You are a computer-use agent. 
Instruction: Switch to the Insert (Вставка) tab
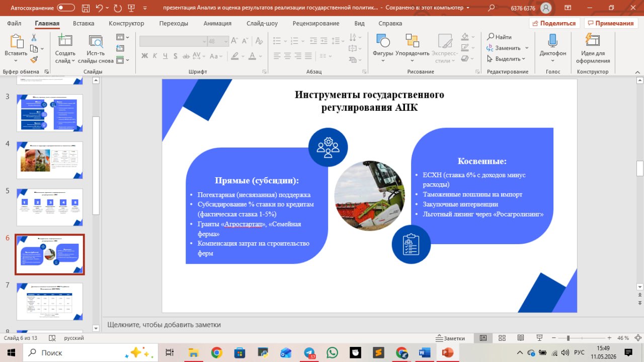(84, 23)
